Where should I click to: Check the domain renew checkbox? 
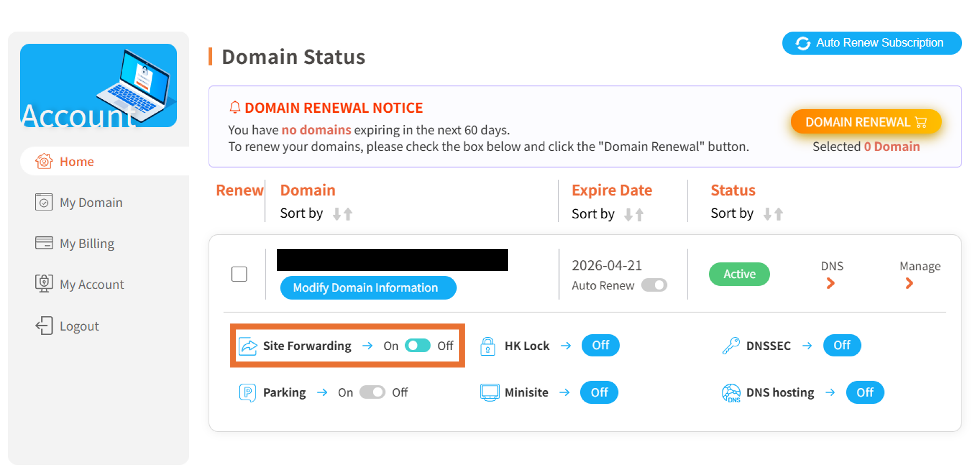tap(239, 274)
